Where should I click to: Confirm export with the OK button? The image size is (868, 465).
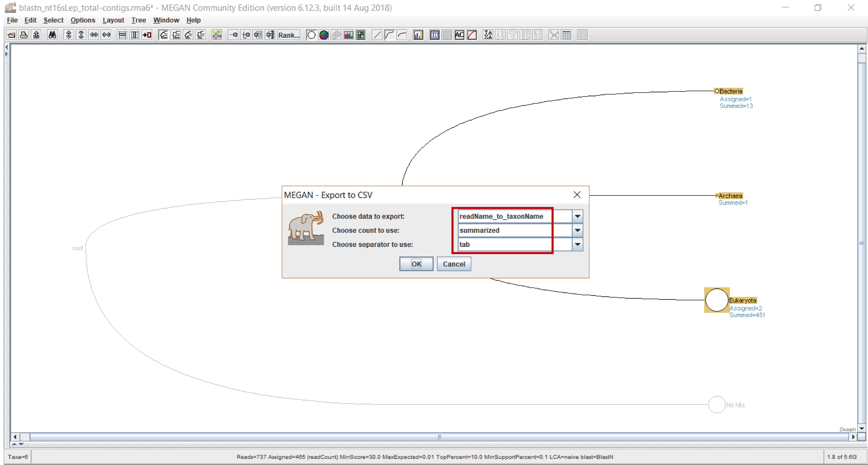point(416,264)
